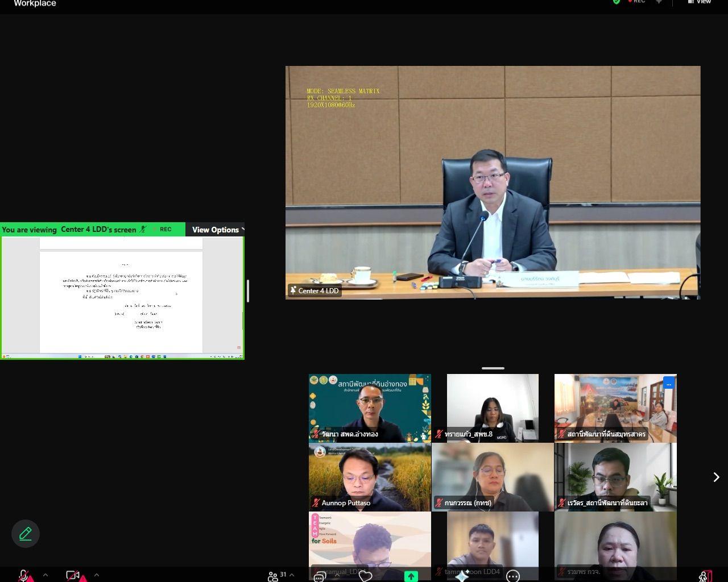Click the pinned Center 4 LDD video

(493, 182)
